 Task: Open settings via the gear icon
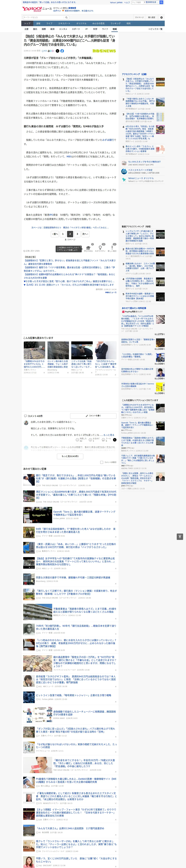click(x=161, y=17)
